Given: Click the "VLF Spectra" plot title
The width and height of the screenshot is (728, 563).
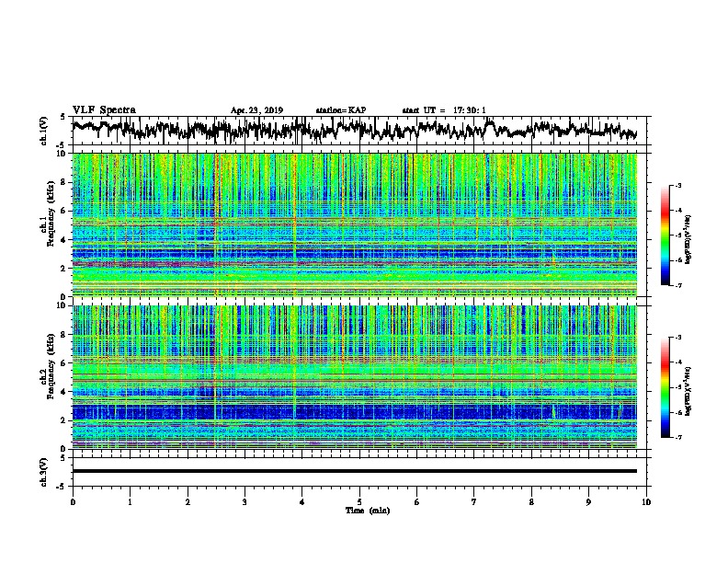Looking at the screenshot, I should tap(104, 110).
